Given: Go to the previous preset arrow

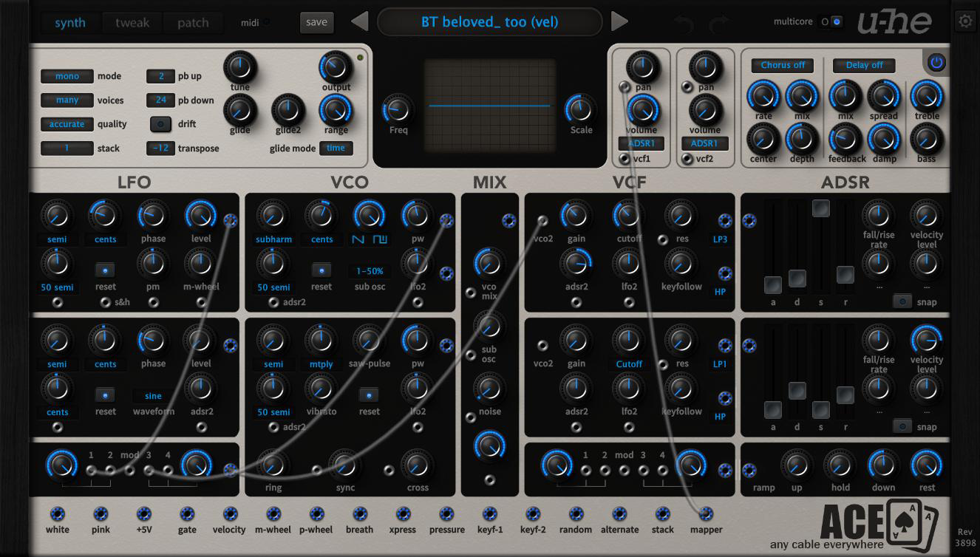Looking at the screenshot, I should tap(359, 22).
